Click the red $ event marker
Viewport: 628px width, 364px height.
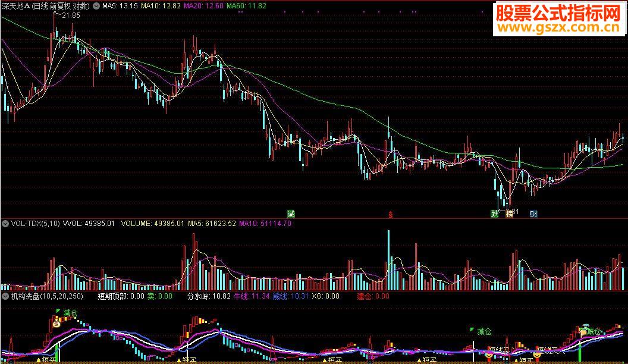point(391,215)
